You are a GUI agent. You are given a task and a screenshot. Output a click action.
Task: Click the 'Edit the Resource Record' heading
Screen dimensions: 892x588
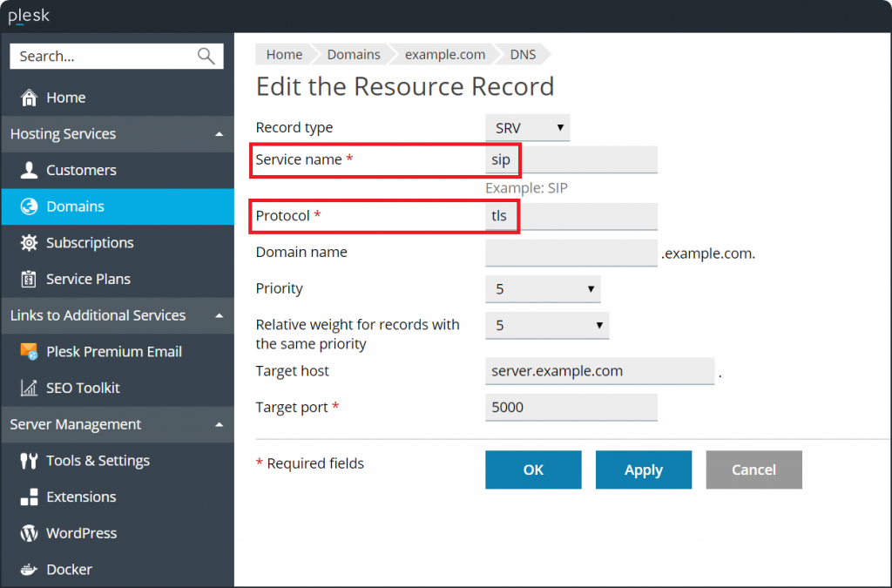pyautogui.click(x=405, y=87)
